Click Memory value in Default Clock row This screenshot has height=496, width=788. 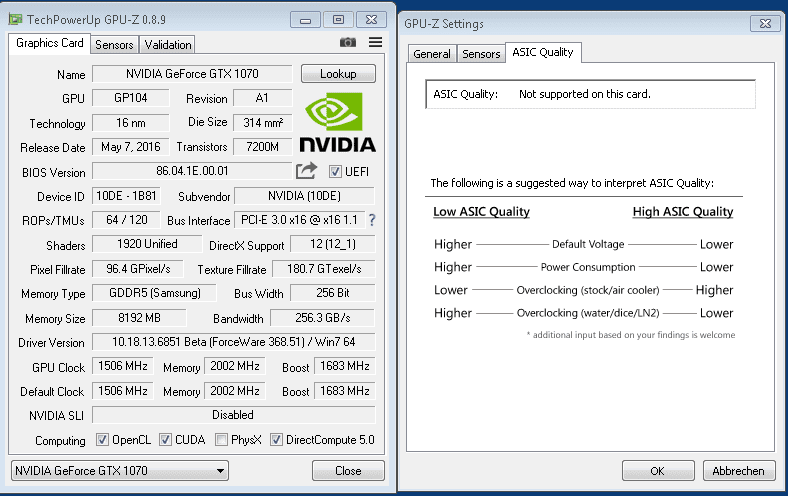pyautogui.click(x=235, y=390)
